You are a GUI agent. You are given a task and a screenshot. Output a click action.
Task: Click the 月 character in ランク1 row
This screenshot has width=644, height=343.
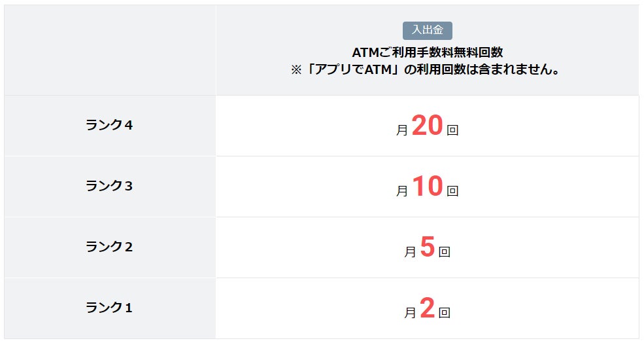click(x=410, y=313)
